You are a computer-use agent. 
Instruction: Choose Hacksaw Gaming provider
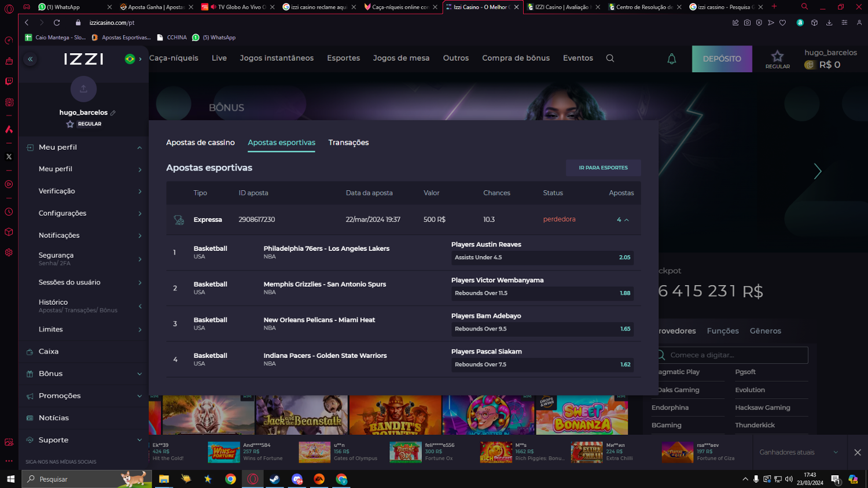pyautogui.click(x=762, y=408)
